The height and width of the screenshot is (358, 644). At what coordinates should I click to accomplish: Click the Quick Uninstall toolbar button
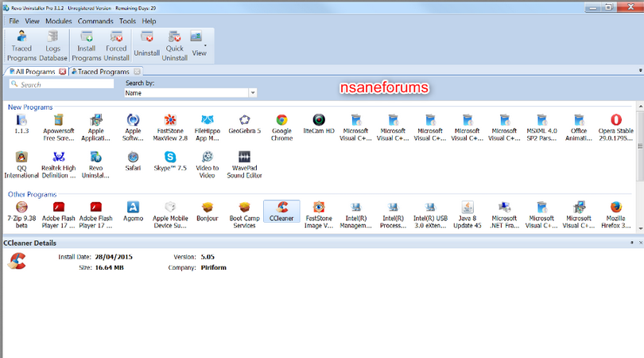(175, 45)
